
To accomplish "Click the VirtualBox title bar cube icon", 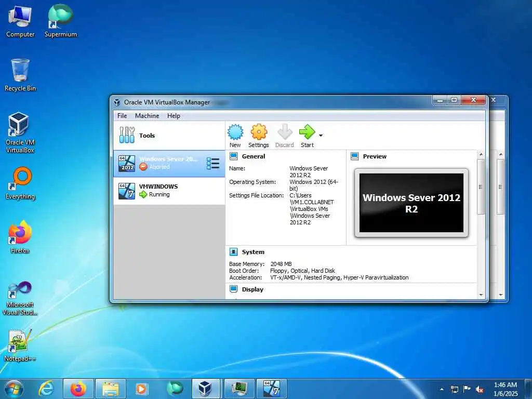I will tap(117, 102).
